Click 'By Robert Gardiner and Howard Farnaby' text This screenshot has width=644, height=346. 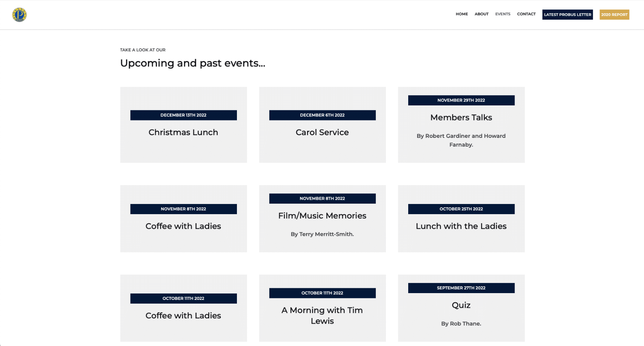(x=461, y=140)
